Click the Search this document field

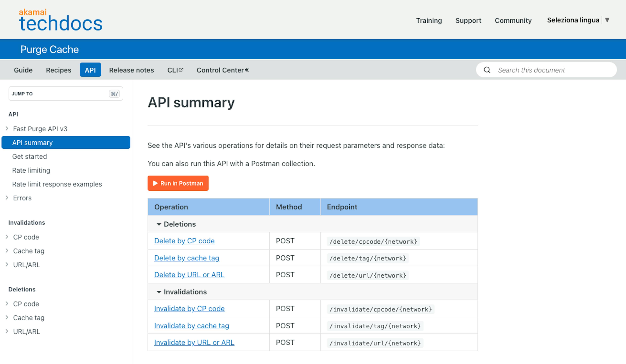[x=546, y=70]
